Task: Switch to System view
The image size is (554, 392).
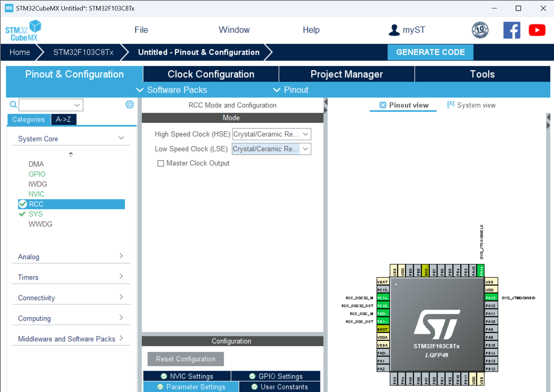Action: coord(471,105)
